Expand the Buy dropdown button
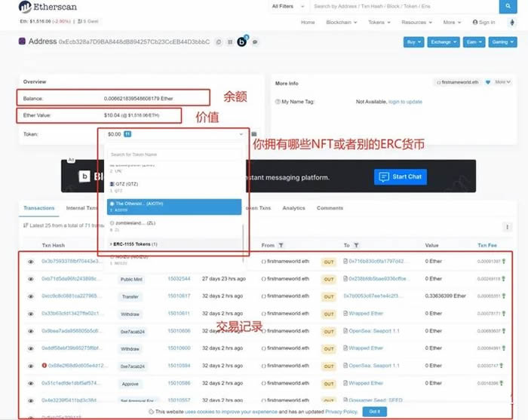The width and height of the screenshot is (528, 420). [416, 43]
